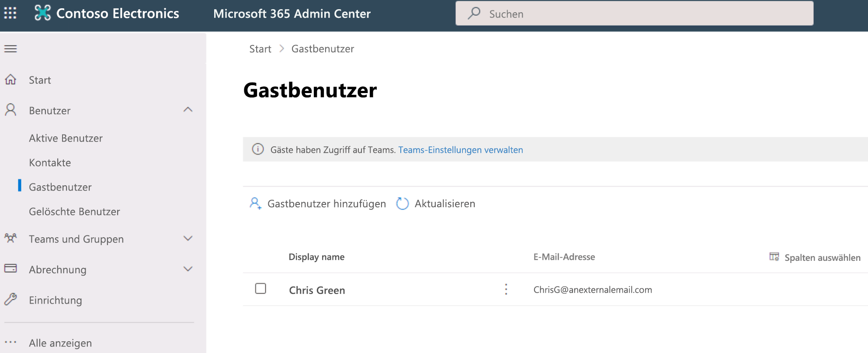868x353 pixels.
Task: Click the Teams und Gruppen icon
Action: click(10, 238)
